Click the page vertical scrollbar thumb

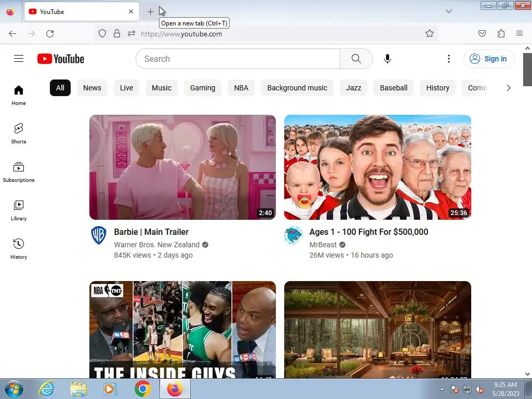click(x=527, y=70)
